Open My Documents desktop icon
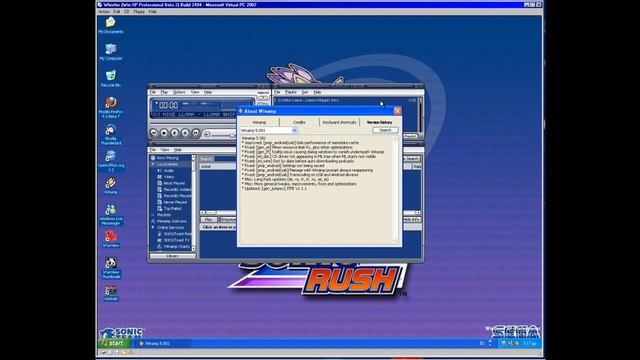The image size is (640, 360). 110,25
